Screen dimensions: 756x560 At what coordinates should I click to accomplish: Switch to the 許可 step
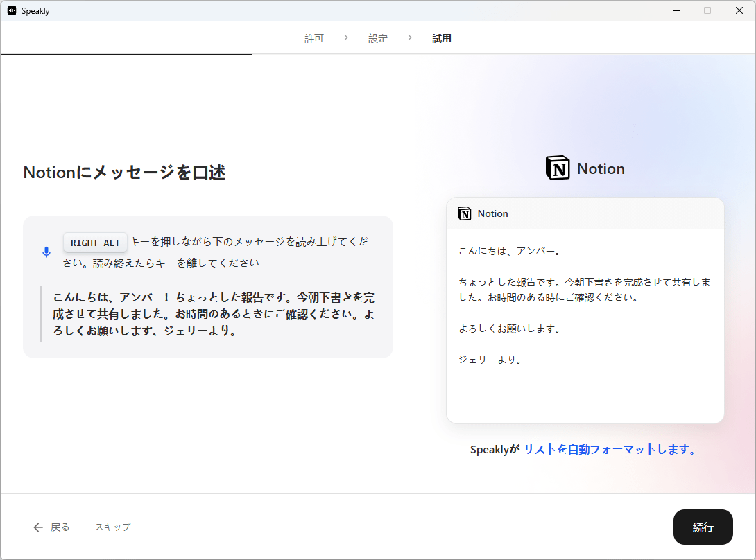(313, 39)
